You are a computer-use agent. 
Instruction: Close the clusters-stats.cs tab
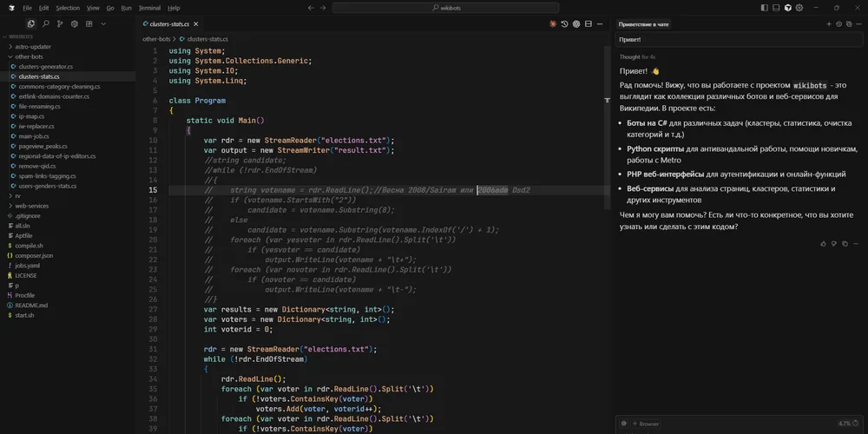(196, 24)
